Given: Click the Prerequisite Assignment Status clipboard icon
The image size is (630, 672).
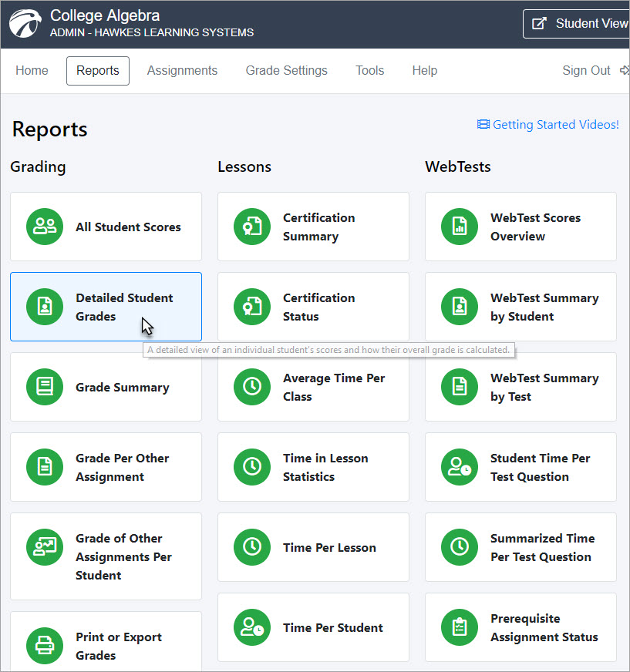Looking at the screenshot, I should coord(460,628).
